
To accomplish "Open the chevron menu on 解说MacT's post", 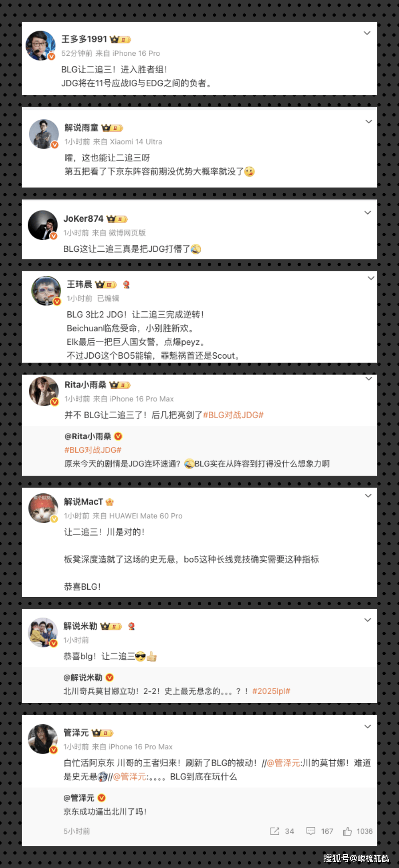I will (x=368, y=496).
